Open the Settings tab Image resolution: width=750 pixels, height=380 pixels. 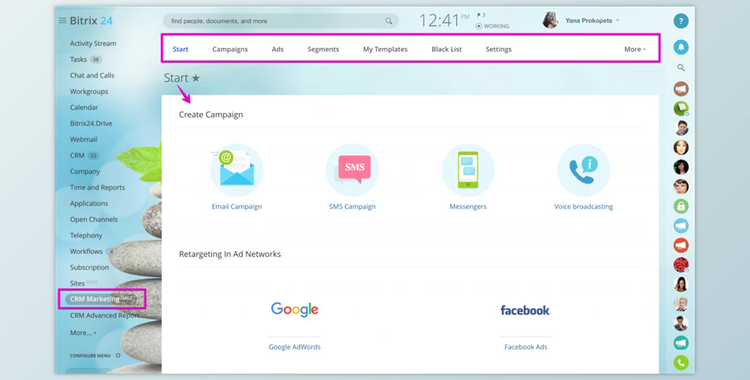point(498,49)
